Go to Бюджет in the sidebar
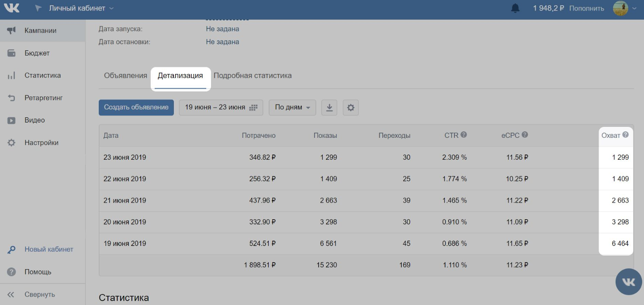This screenshot has width=644, height=305. point(37,53)
